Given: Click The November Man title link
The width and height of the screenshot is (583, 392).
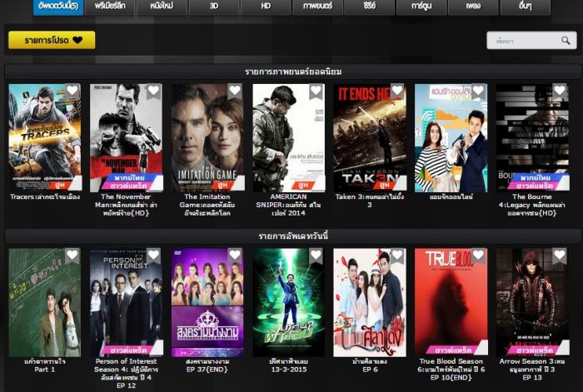Looking at the screenshot, I should click(x=126, y=205).
